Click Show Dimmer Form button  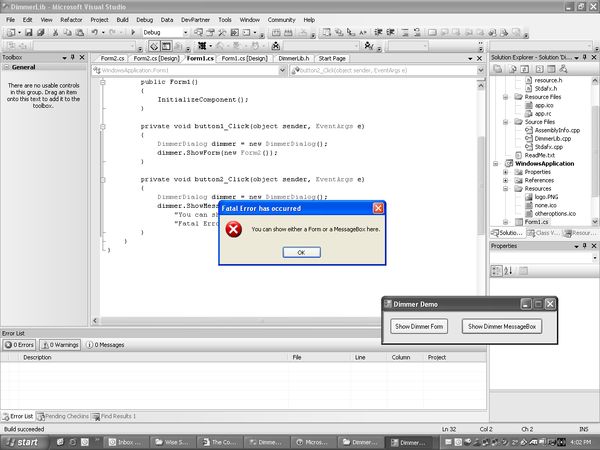(x=419, y=327)
